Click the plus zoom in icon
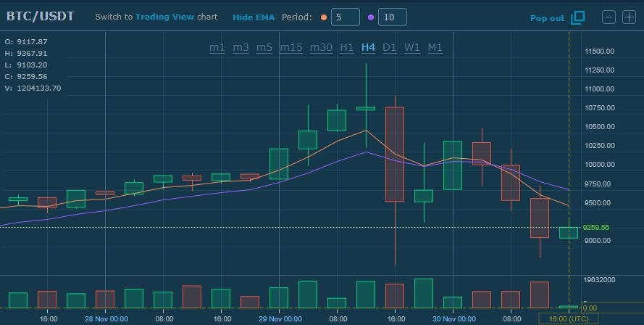Screen dimensions: 644x325 click(x=629, y=17)
